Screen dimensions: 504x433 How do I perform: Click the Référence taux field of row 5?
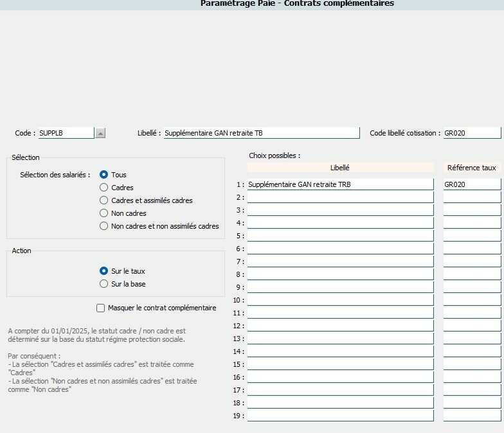[472, 236]
